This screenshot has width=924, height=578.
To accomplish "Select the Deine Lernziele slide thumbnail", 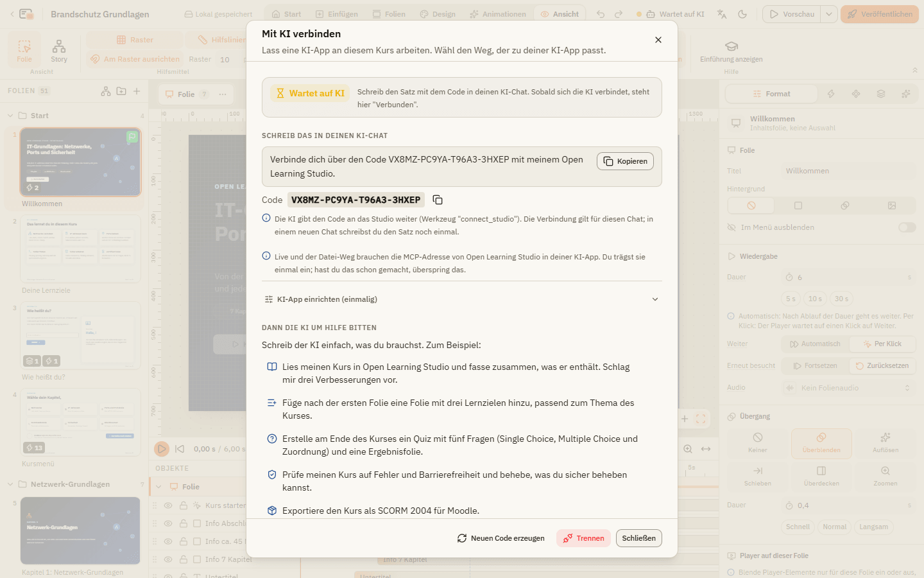I will [x=80, y=249].
